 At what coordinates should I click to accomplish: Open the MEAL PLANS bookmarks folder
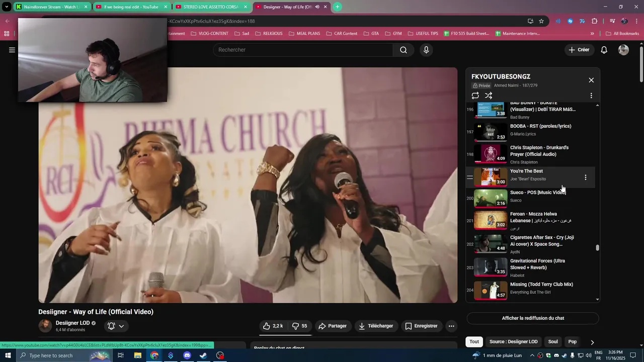[304, 34]
